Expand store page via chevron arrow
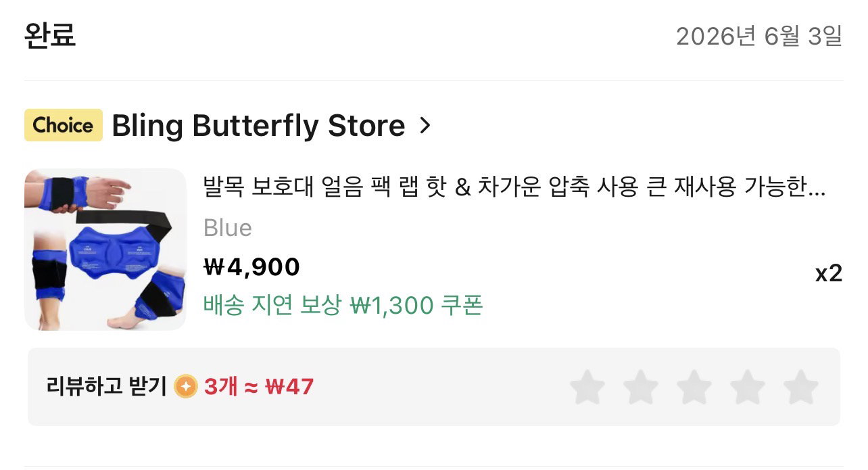This screenshot has width=868, height=470. [425, 126]
